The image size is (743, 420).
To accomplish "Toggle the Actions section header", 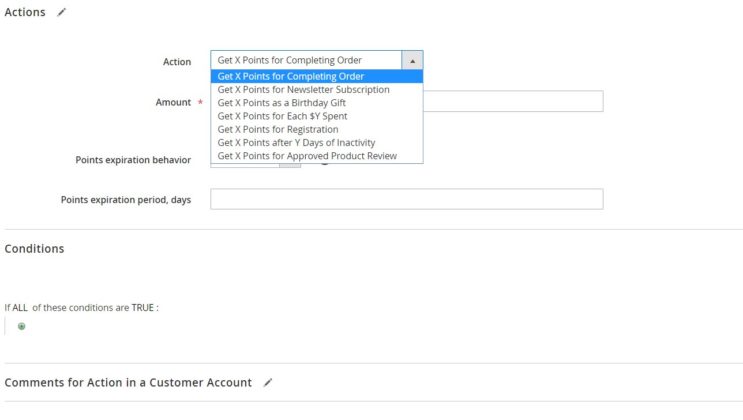I will (25, 12).
